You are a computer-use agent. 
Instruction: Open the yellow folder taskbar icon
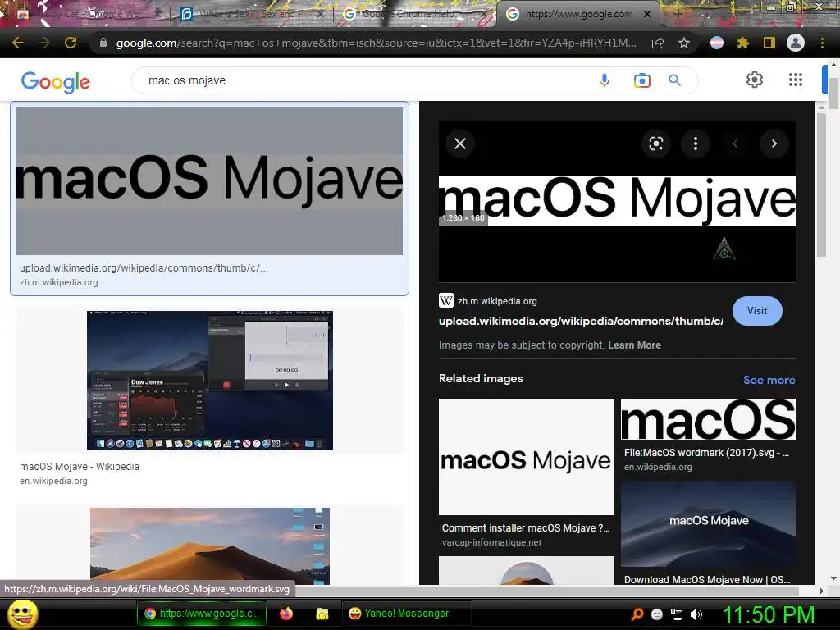click(x=322, y=614)
